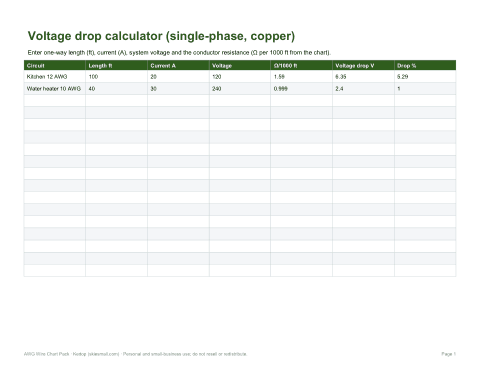Select the 'Water heater 10 AWG' circuit cell
Viewport: 480px width, 371px height.
(x=55, y=89)
